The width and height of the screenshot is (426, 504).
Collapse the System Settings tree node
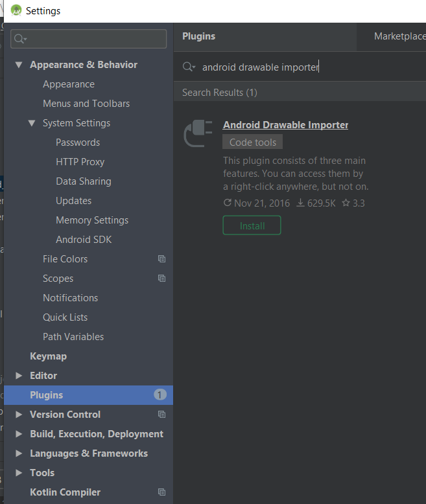31,123
